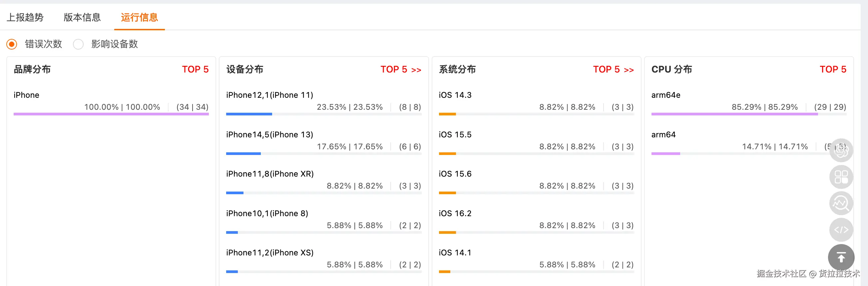Open the four-square grid floating button
The image size is (868, 286).
(841, 177)
